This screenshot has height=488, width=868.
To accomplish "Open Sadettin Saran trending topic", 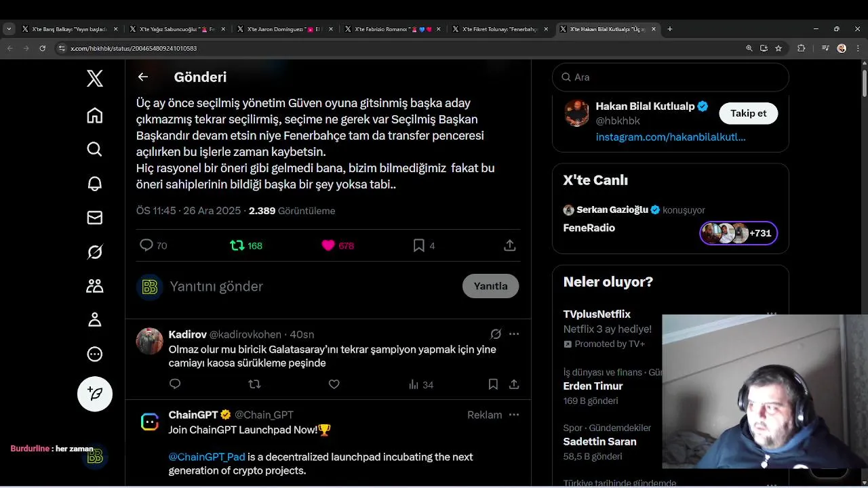I will pos(599,442).
